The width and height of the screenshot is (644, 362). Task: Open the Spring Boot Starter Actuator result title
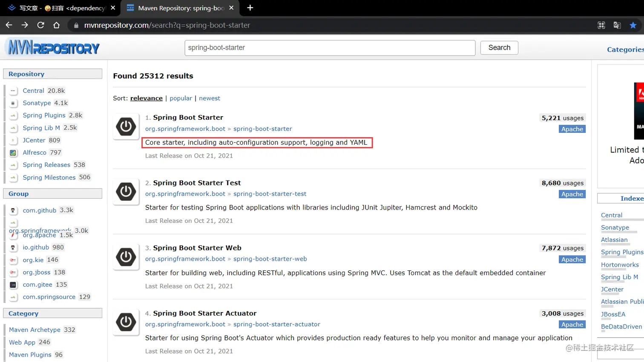point(205,313)
